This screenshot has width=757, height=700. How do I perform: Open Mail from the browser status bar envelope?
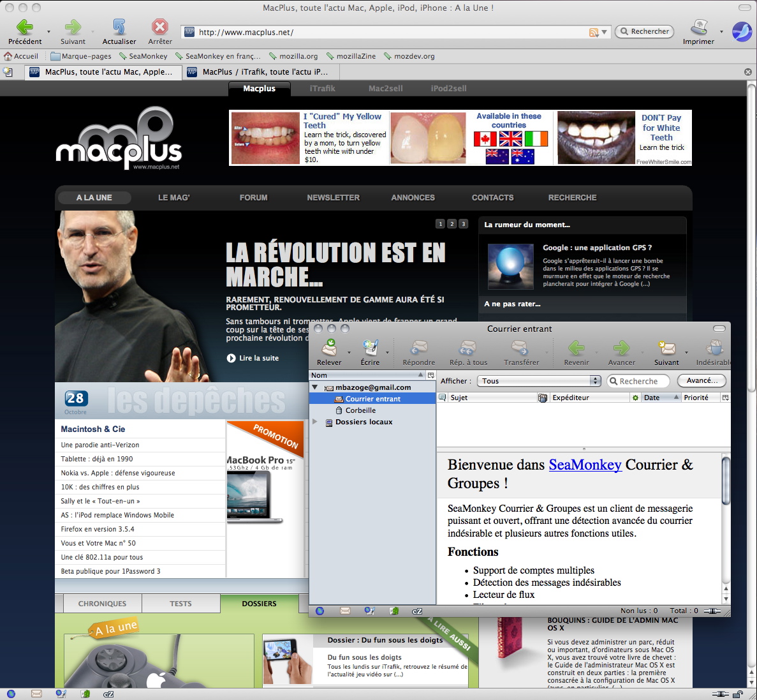(x=37, y=694)
